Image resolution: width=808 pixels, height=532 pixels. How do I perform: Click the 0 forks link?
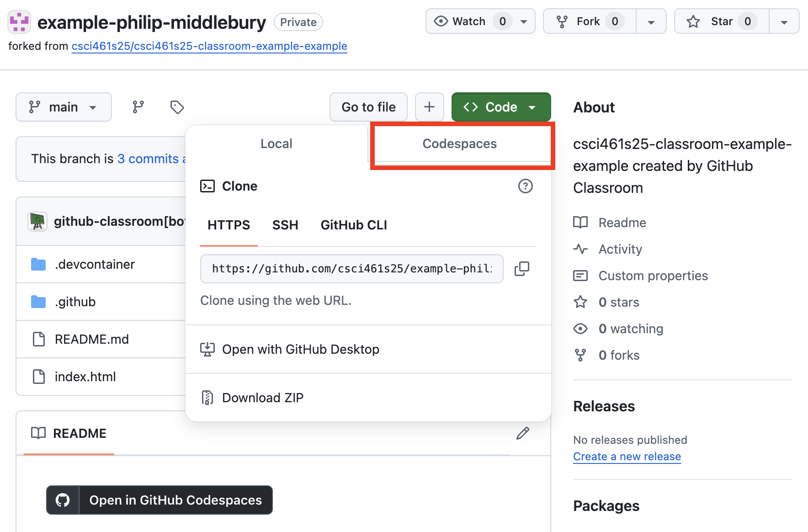pos(619,355)
